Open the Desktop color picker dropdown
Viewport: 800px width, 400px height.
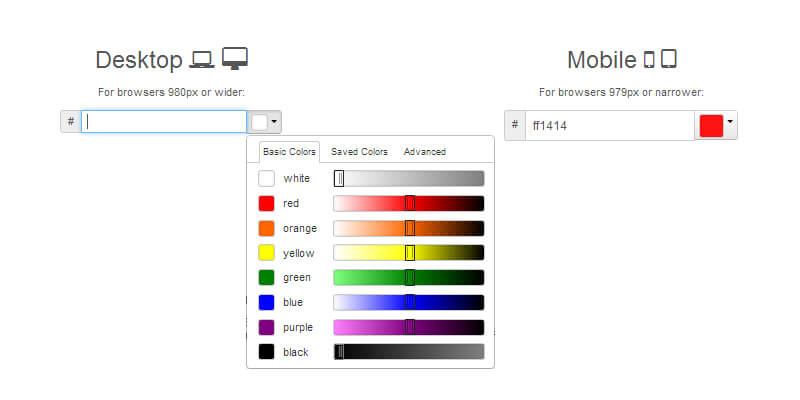tap(265, 122)
